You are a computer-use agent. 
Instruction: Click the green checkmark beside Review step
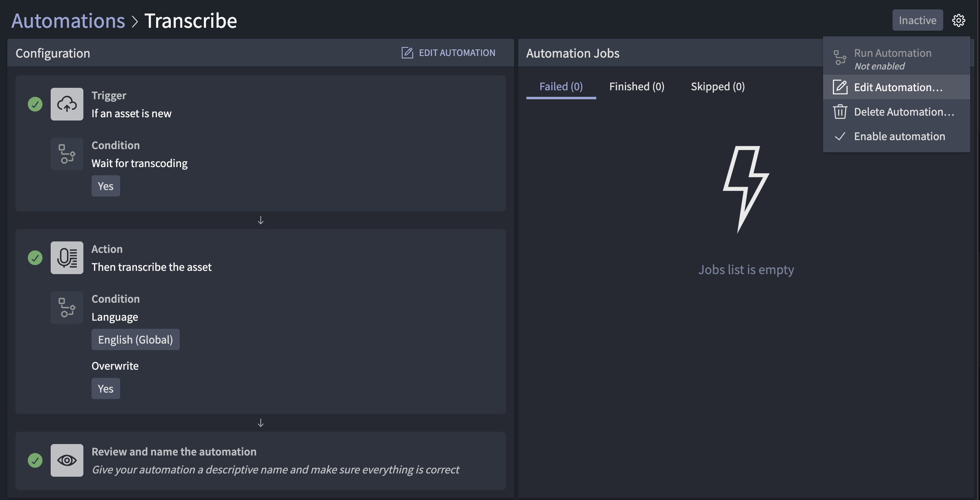[35, 460]
